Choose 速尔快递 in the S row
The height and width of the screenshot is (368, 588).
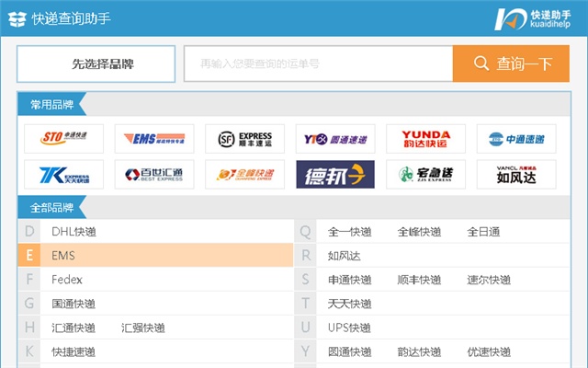(x=489, y=280)
